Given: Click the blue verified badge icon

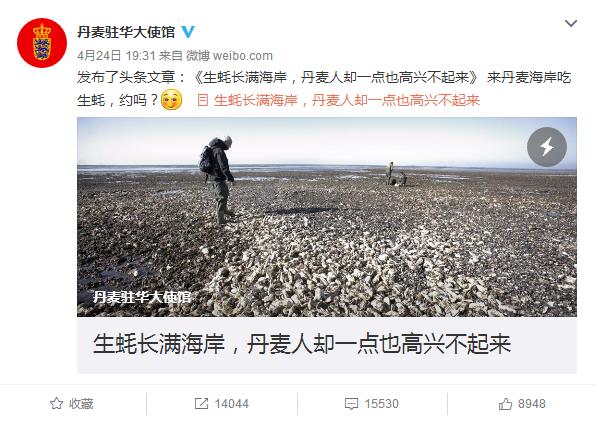Looking at the screenshot, I should point(188,32).
